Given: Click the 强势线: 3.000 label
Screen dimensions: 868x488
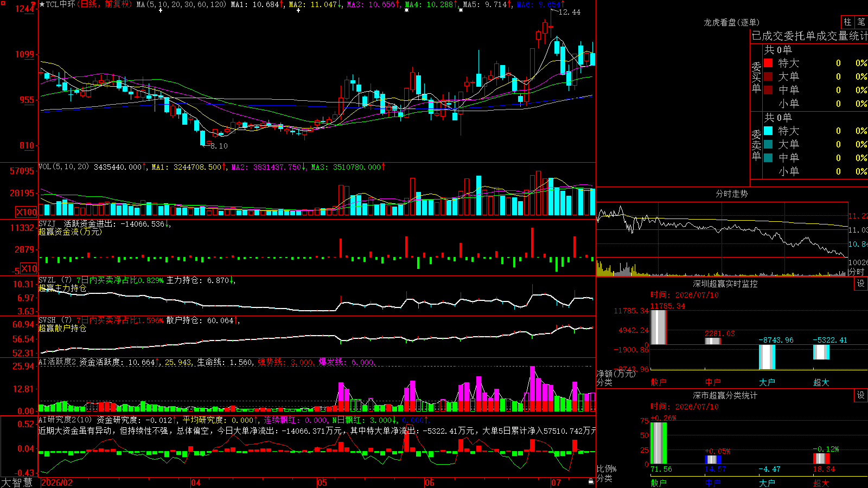Looking at the screenshot, I should coord(285,362).
